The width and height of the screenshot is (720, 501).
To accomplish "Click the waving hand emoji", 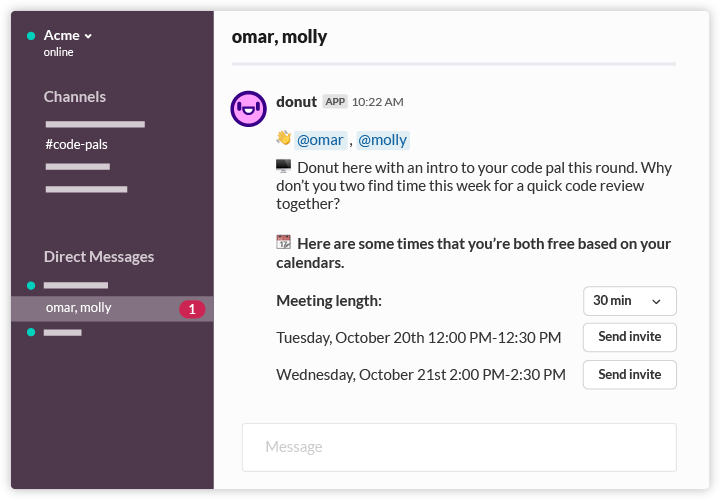I will point(284,138).
